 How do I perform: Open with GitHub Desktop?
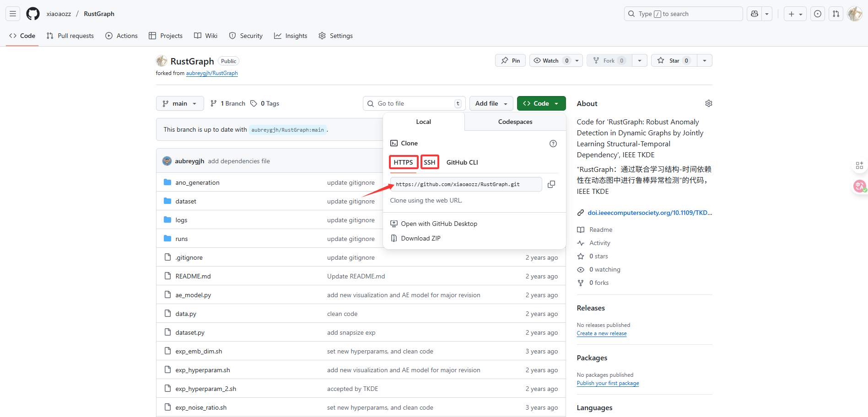(434, 224)
